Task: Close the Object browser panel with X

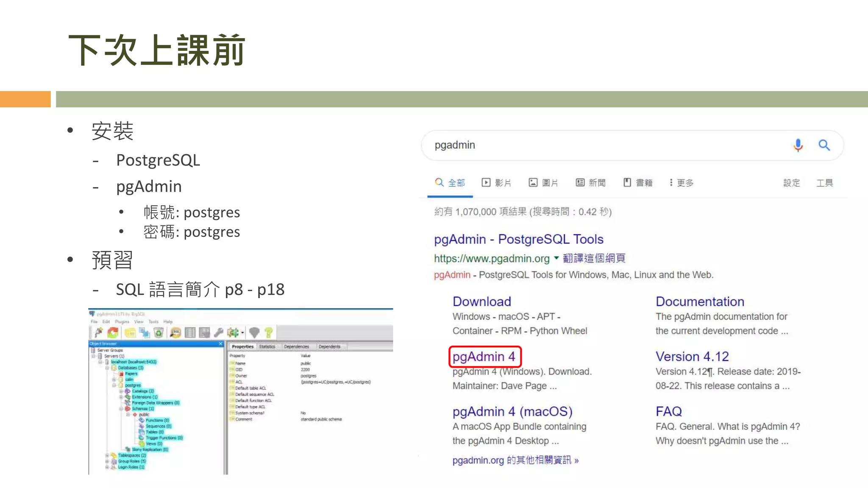Action: click(x=221, y=344)
